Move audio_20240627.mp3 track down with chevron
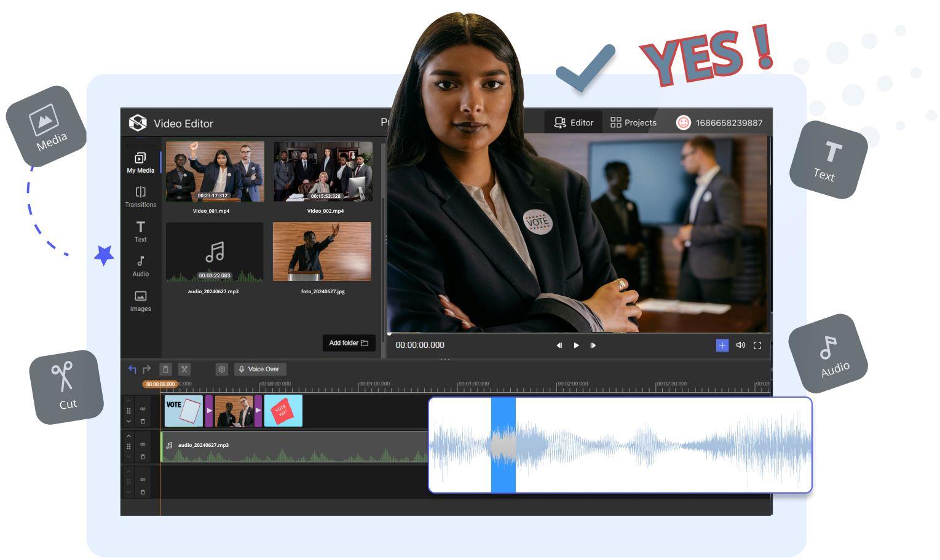Screen dimensions: 940x560 [128, 457]
